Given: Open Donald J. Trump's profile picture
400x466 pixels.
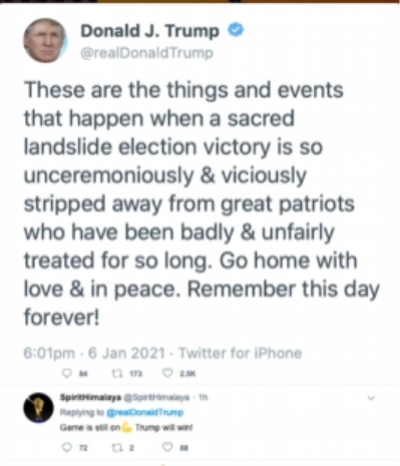Looking at the screenshot, I should coord(45,41).
